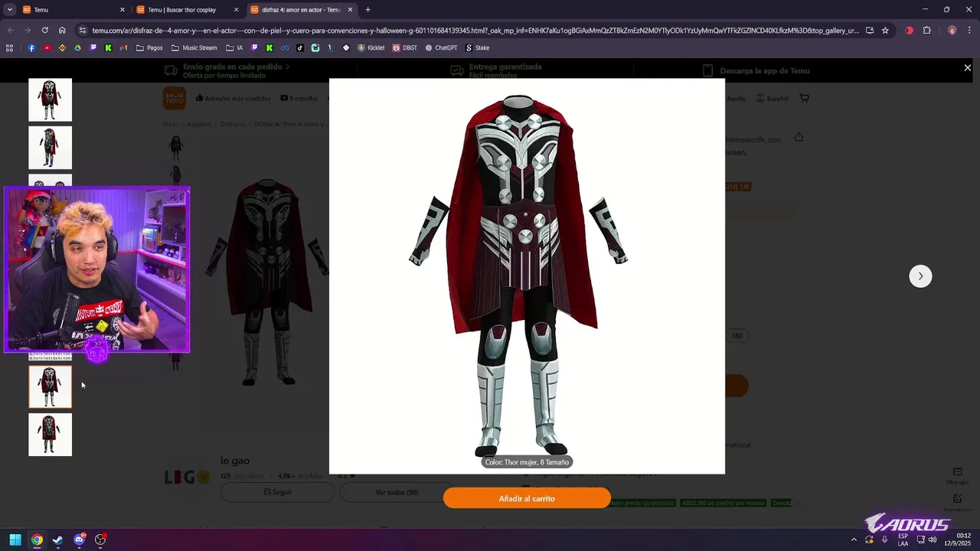Viewport: 980px width, 551px height.
Task: Select the last gallery thumbnail
Action: [x=50, y=435]
